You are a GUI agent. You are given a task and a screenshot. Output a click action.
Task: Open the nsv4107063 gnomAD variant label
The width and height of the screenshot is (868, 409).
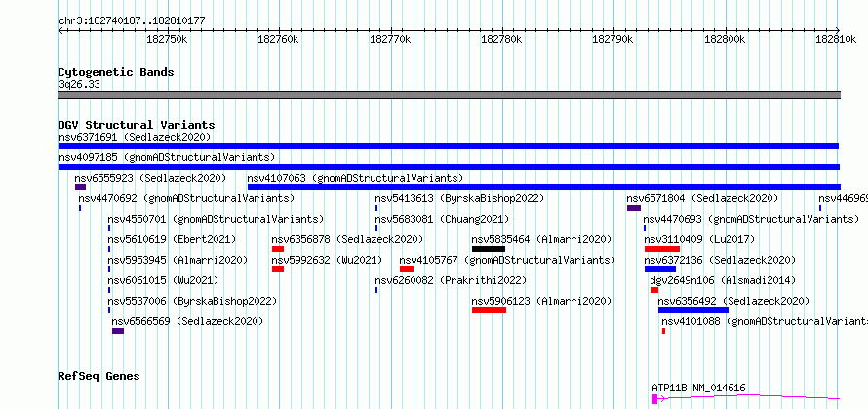point(355,178)
